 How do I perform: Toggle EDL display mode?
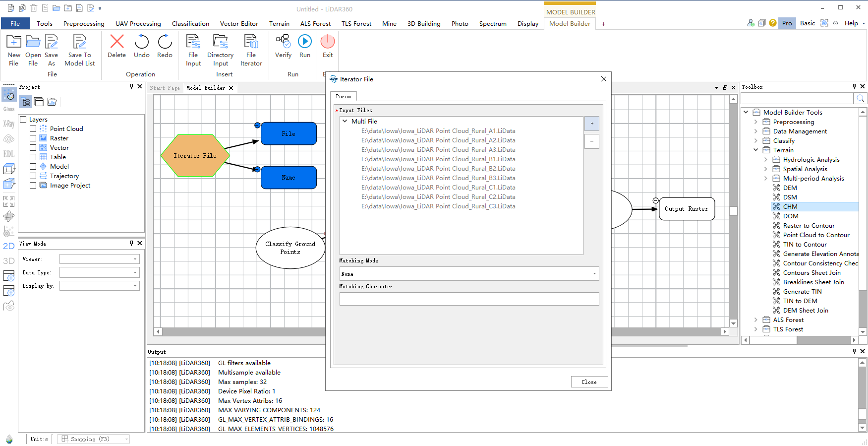[x=9, y=154]
